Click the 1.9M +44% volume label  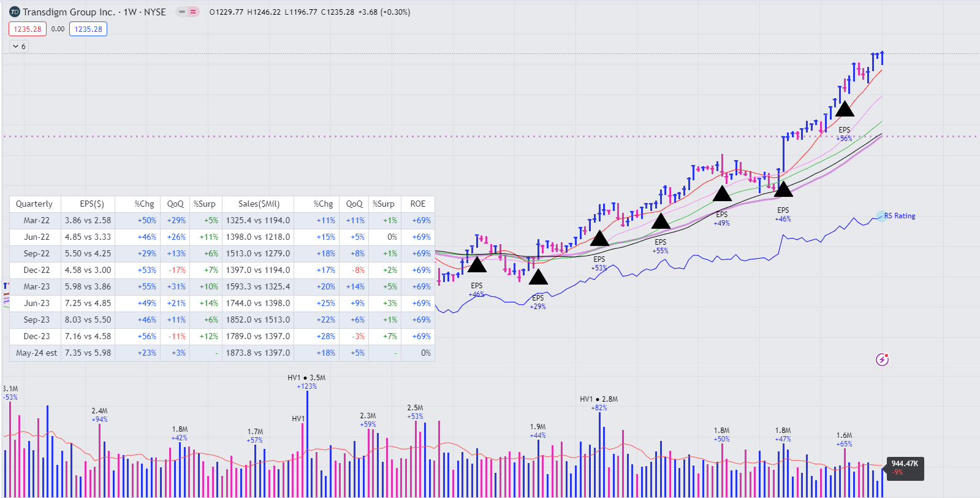537,431
